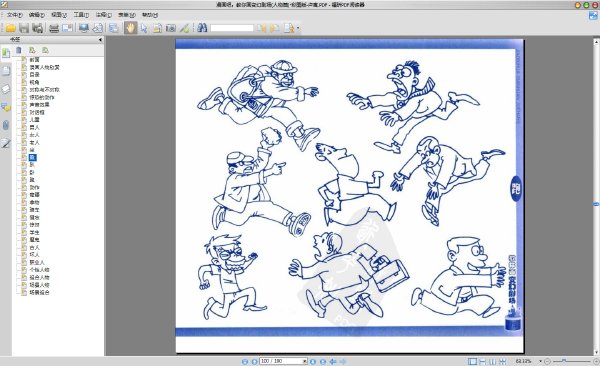Click the binoculars Find icon

202,28
